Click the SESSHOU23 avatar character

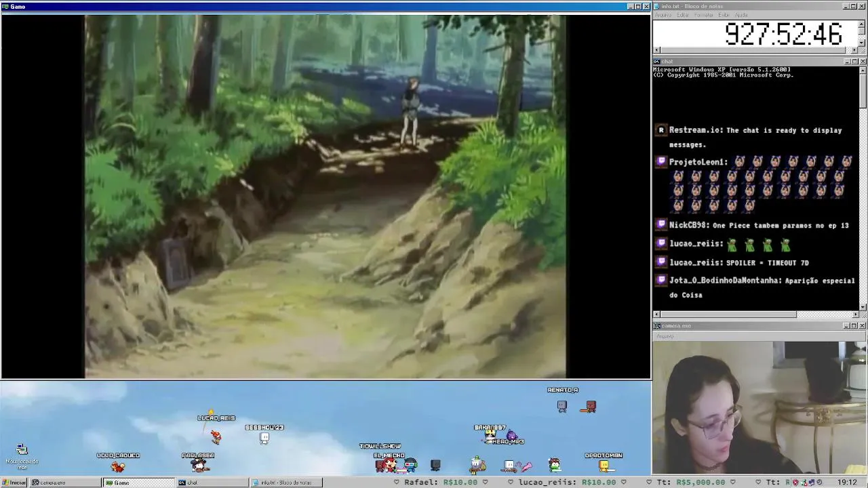coord(264,439)
